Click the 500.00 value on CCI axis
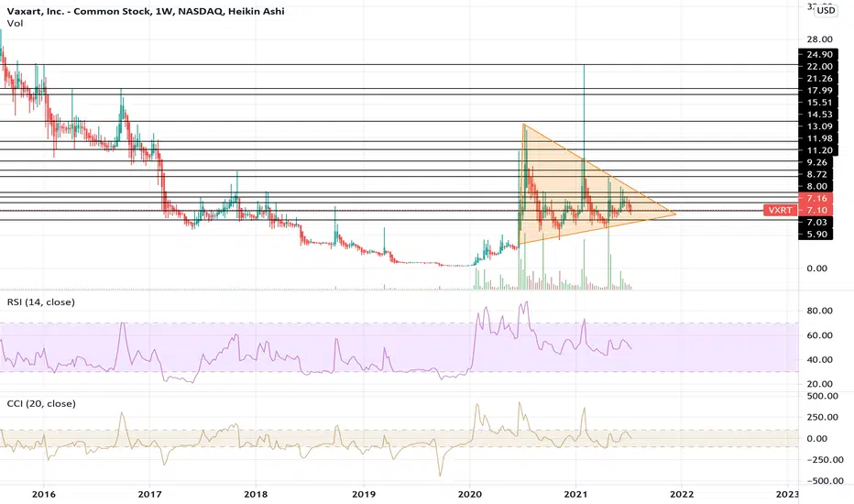The width and height of the screenshot is (854, 504). pos(822,396)
